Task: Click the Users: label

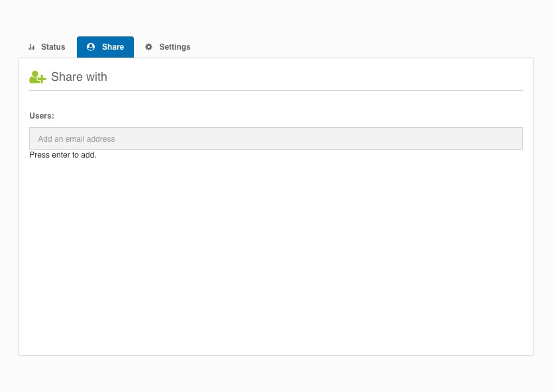Action: (x=42, y=116)
